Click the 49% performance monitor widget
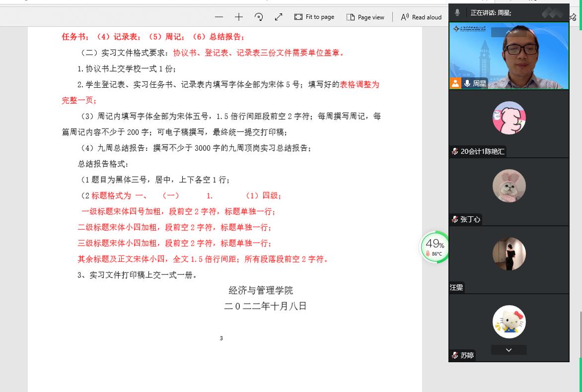 [x=435, y=247]
